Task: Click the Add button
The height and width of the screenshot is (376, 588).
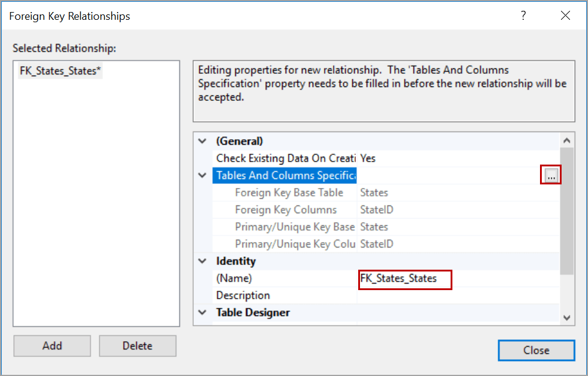Action: tap(52, 346)
